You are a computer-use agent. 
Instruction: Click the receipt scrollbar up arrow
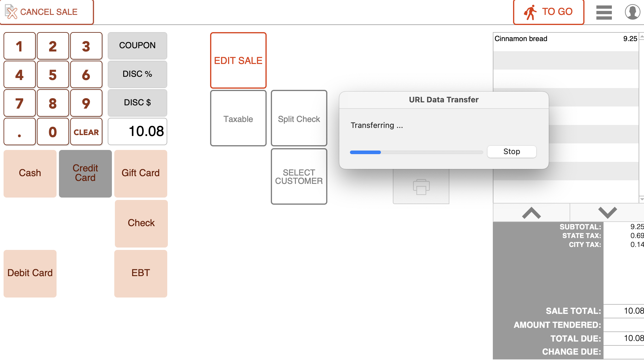pos(642,37)
